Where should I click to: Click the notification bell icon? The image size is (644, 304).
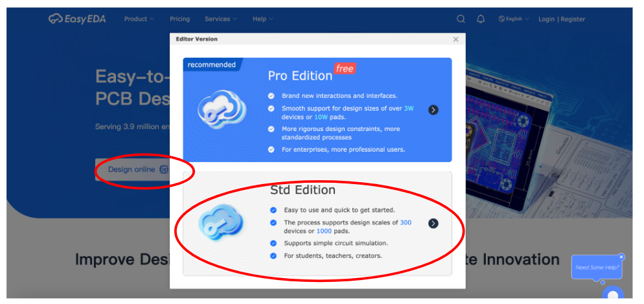coord(481,19)
